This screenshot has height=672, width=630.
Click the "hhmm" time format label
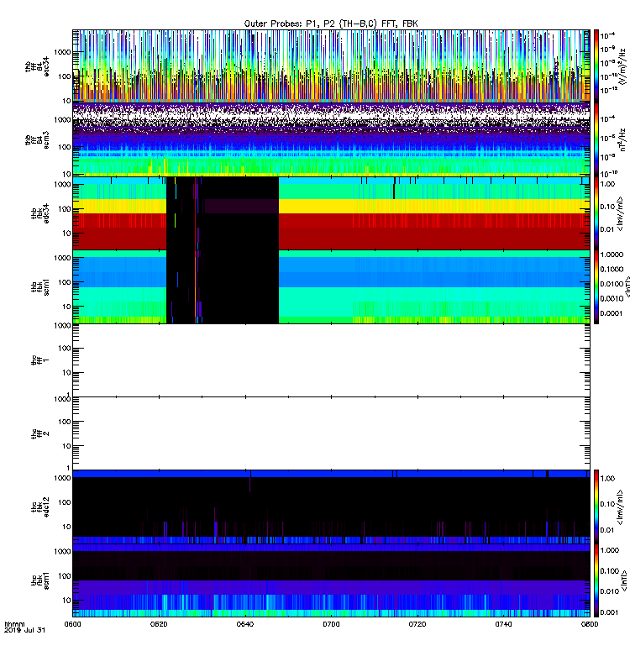pyautogui.click(x=14, y=624)
